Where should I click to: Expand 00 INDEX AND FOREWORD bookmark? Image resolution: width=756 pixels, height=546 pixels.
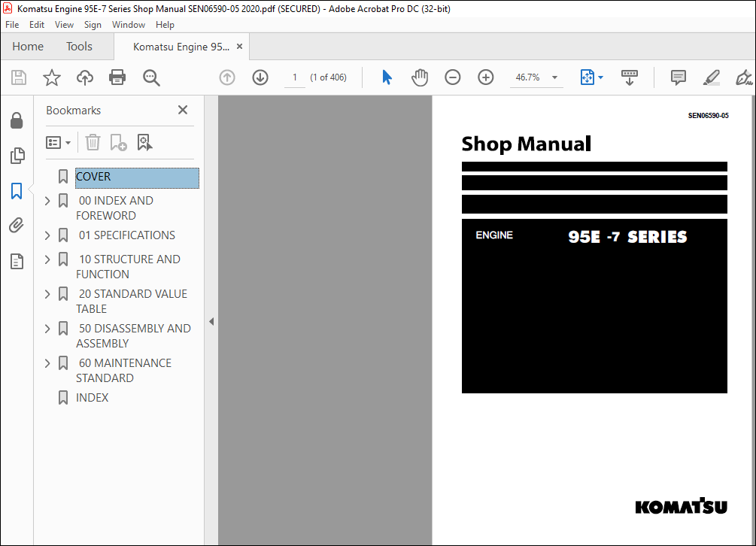coord(47,201)
